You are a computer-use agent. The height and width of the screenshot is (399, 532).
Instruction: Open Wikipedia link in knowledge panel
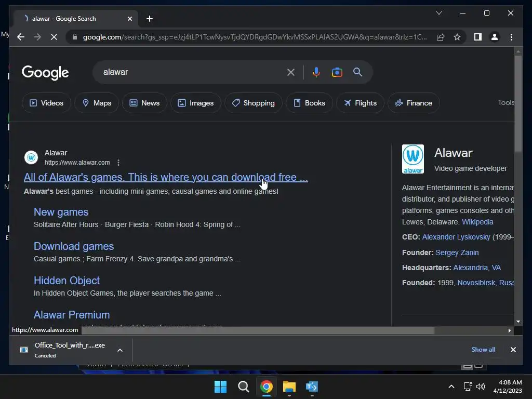pyautogui.click(x=477, y=222)
